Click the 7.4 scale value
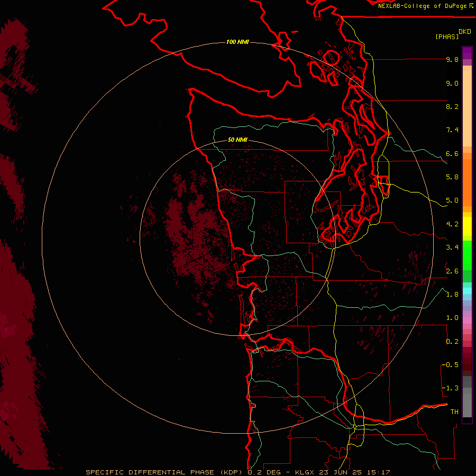 pyautogui.click(x=452, y=130)
